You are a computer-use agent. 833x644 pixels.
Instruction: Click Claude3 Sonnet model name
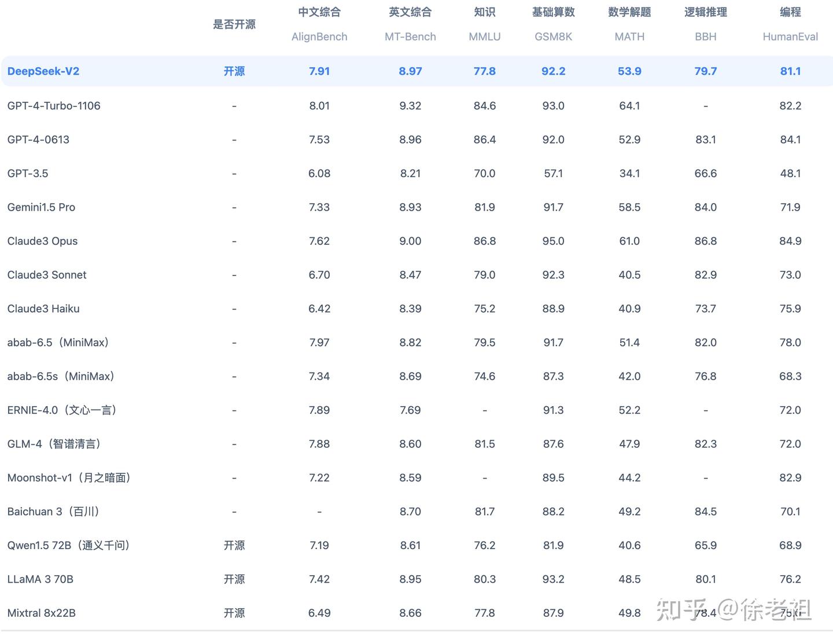(x=47, y=275)
